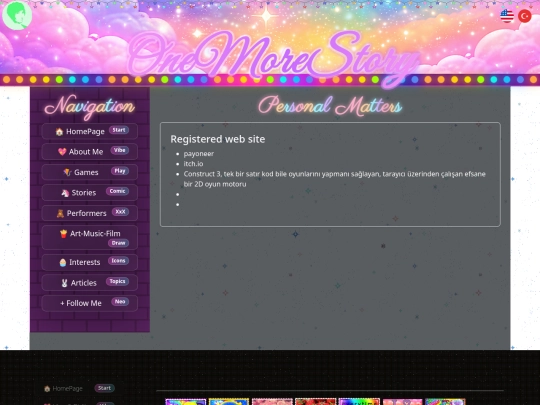Click the Construct 3 list entry
The width and height of the screenshot is (540, 405).
pos(334,179)
